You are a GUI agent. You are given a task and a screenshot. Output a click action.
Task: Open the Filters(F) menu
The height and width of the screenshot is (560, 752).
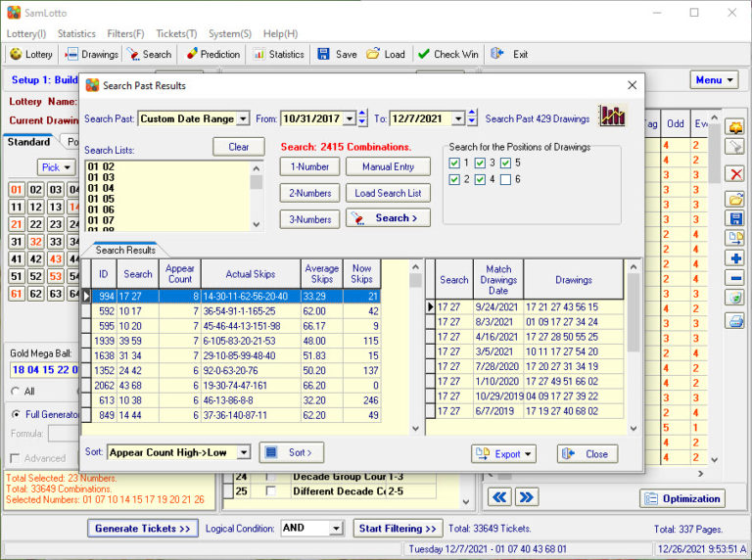[x=124, y=33]
